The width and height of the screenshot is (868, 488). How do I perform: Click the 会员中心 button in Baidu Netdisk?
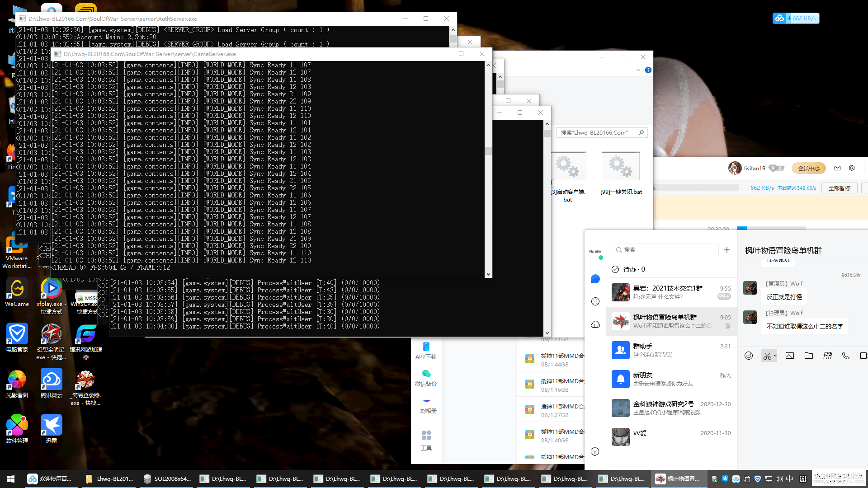point(808,168)
